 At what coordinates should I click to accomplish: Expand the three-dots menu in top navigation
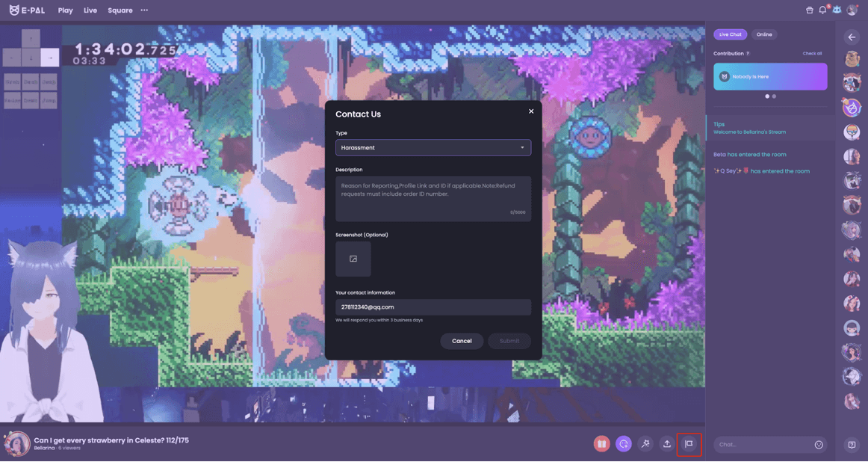click(144, 10)
